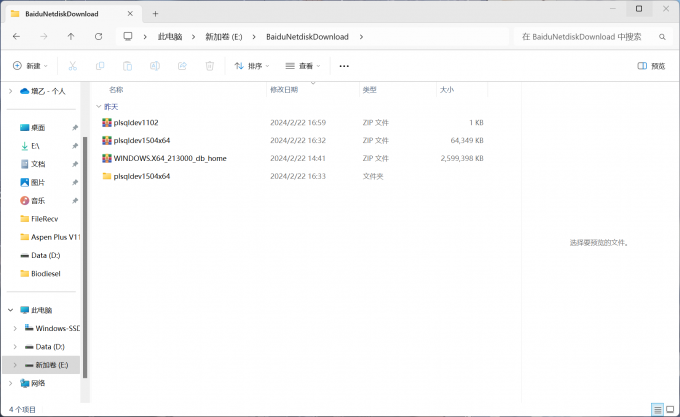Click the 音乐 music icon in sidebar

pos(24,200)
